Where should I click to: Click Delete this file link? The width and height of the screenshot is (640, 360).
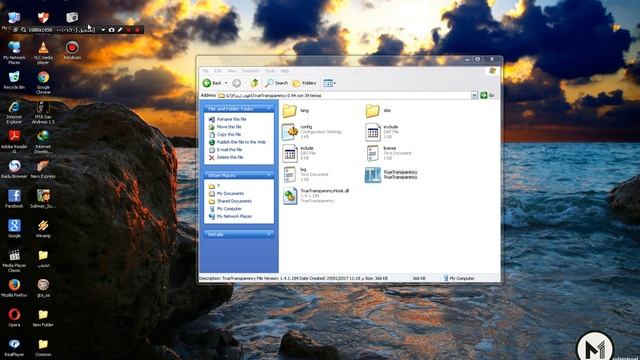tap(230, 157)
